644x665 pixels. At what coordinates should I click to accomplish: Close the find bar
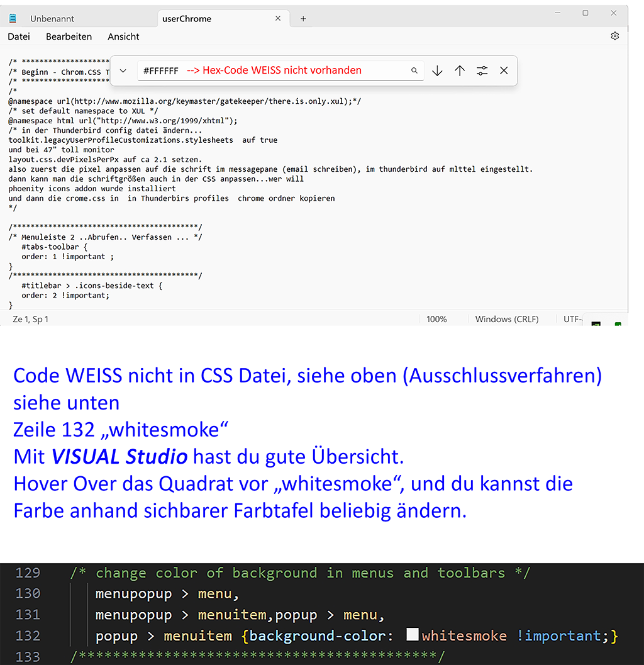tap(504, 70)
